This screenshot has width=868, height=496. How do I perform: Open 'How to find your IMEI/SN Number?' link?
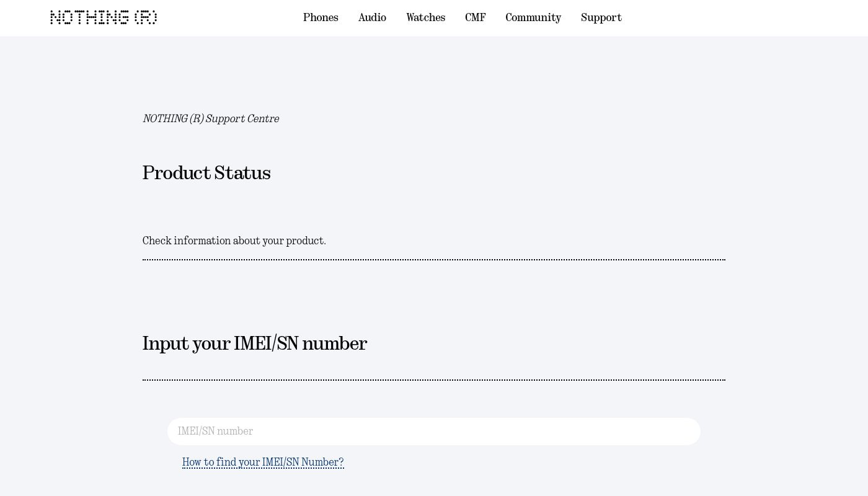pyautogui.click(x=263, y=463)
